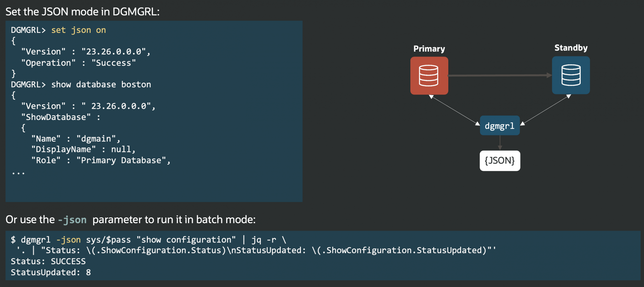Image resolution: width=644 pixels, height=287 pixels.
Task: Click 'show database boston' command text
Action: (101, 84)
